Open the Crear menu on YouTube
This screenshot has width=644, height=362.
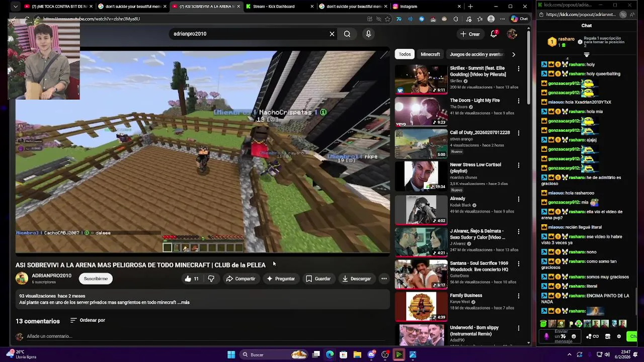point(470,34)
